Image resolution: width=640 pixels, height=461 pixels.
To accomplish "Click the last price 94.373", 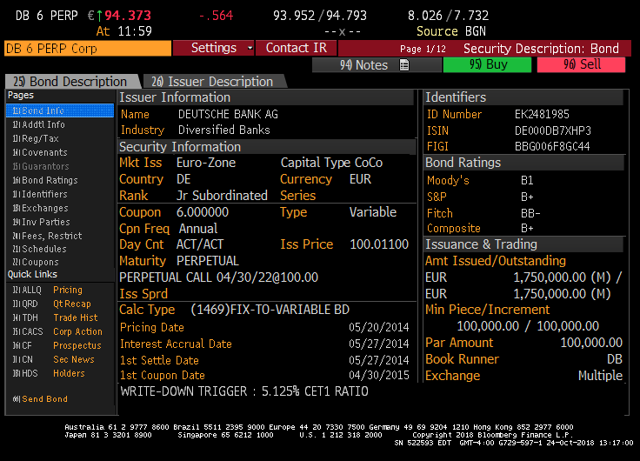I will tap(128, 16).
